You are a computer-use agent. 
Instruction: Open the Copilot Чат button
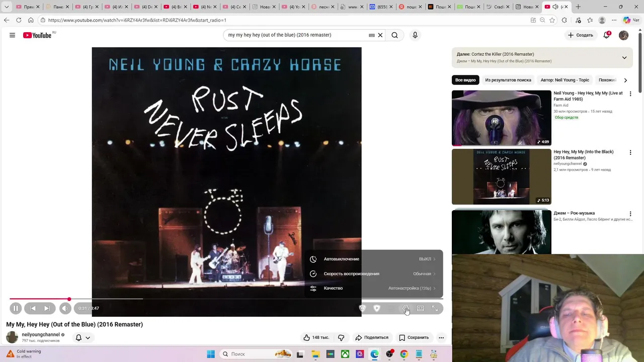[x=630, y=20]
